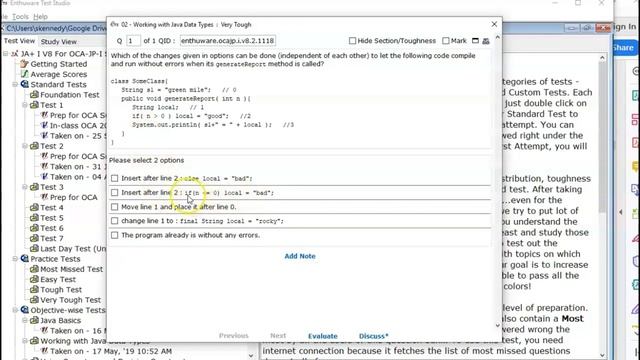This screenshot has height=360, width=640.
Task: Click the Test 1 folder icon
Action: [34, 105]
